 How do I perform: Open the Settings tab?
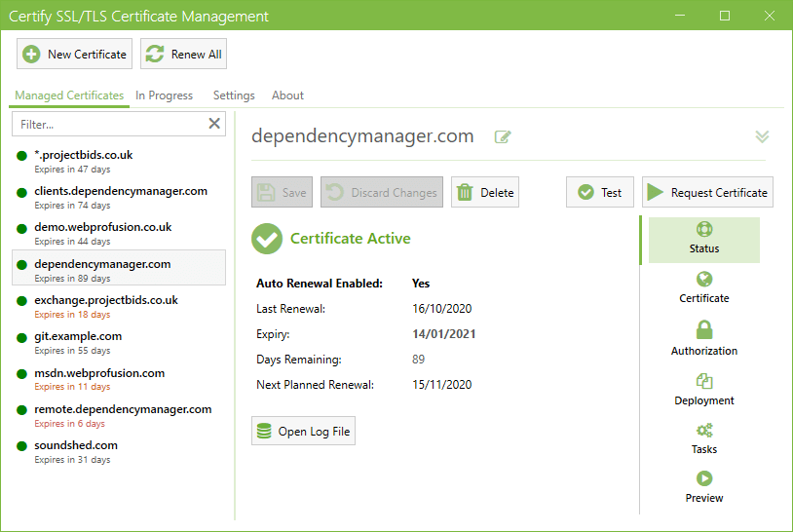pyautogui.click(x=234, y=95)
